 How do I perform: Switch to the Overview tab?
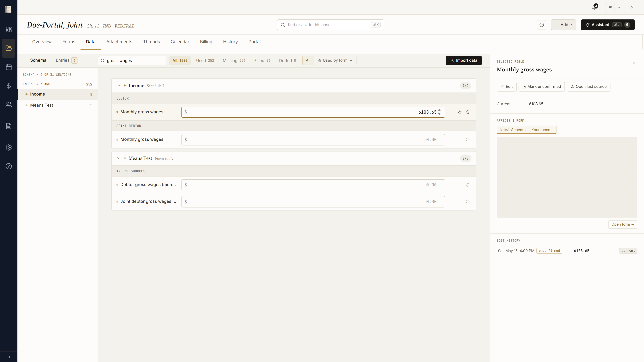(x=42, y=42)
